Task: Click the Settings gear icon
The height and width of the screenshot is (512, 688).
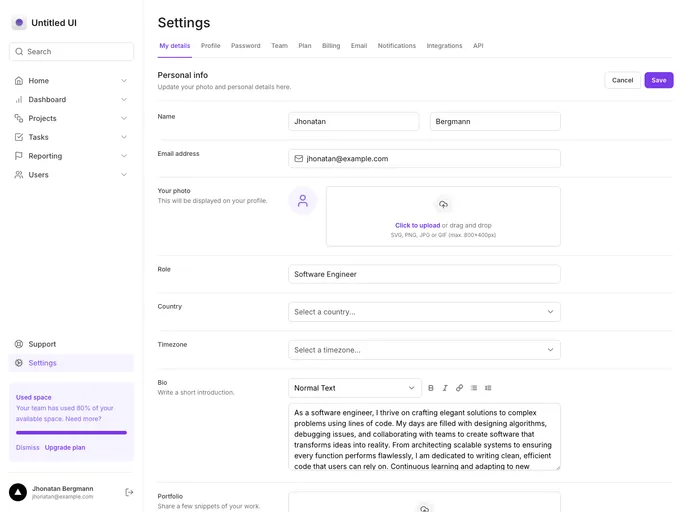Action: (x=19, y=363)
